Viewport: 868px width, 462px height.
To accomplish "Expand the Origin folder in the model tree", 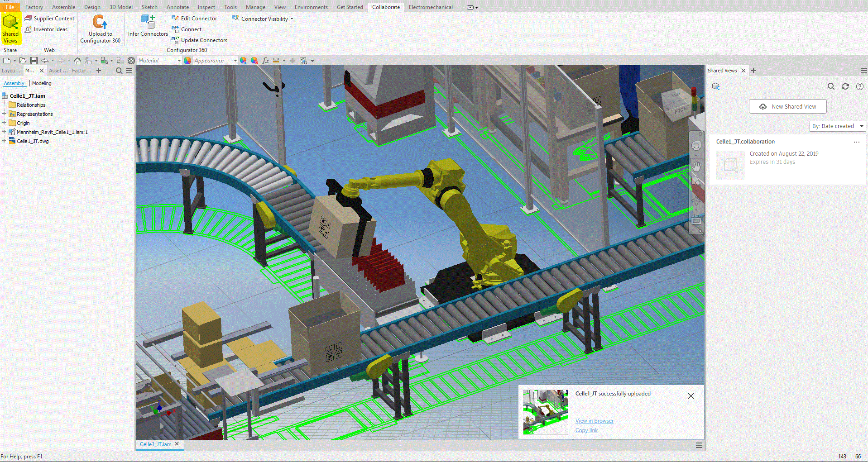I will pyautogui.click(x=5, y=123).
